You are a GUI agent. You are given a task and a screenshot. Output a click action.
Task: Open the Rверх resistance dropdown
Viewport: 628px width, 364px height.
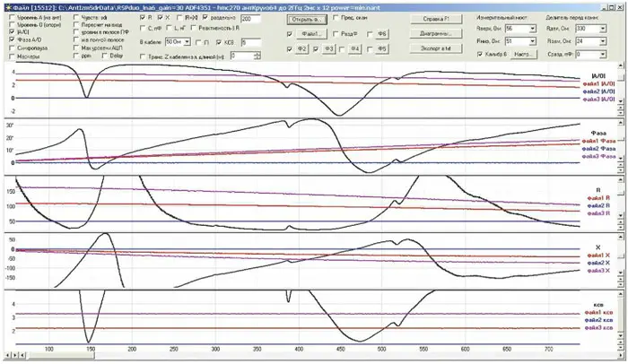pos(531,28)
